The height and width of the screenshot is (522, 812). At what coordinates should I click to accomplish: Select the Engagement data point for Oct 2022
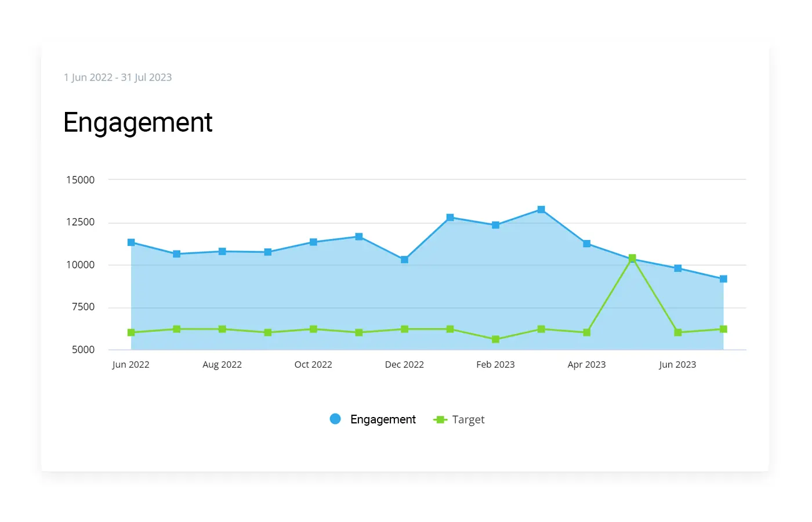click(313, 242)
